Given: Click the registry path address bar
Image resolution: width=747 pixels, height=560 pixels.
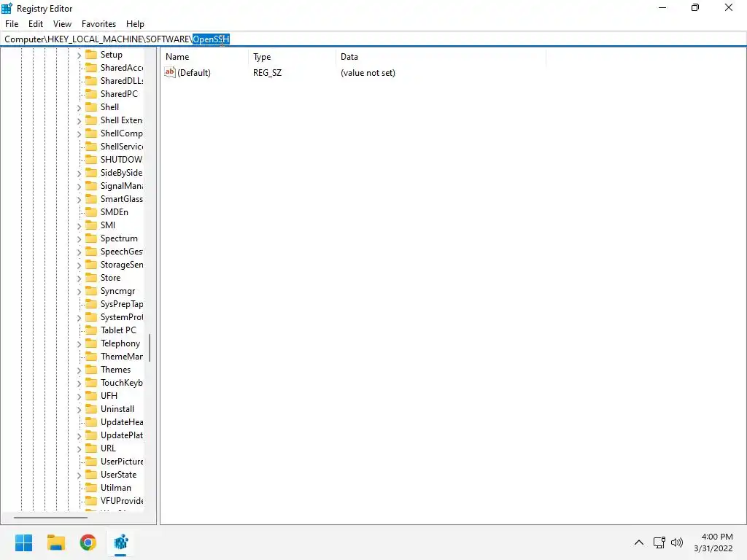Looking at the screenshot, I should pos(373,39).
